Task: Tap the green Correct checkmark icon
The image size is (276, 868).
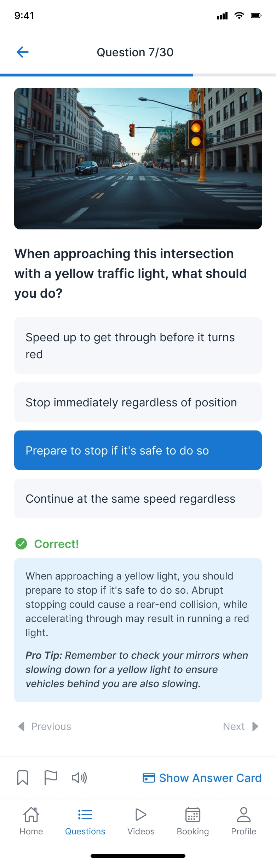Action: point(21,544)
